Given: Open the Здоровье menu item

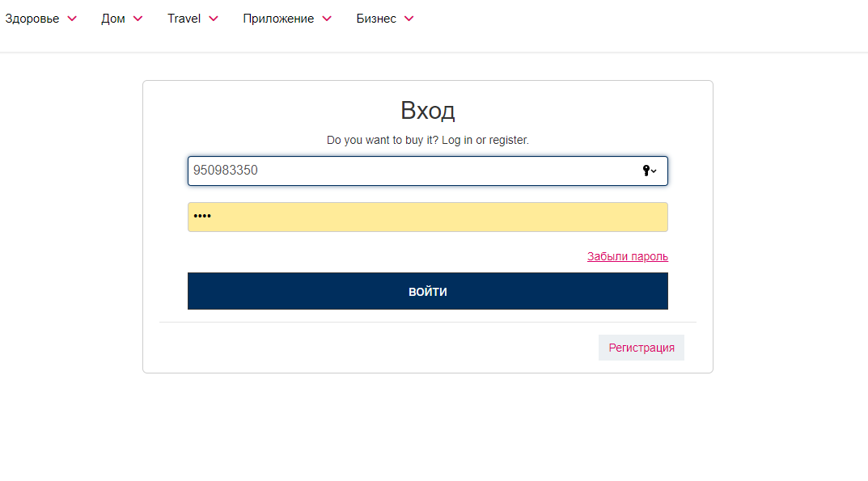Looking at the screenshot, I should click(x=32, y=19).
